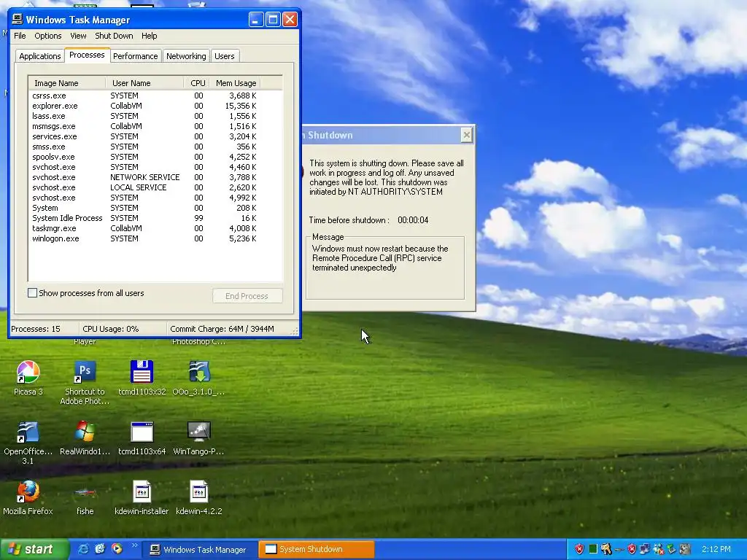Click the Windows Messenger tray icon
Screen dimensions: 747x560
point(659,549)
